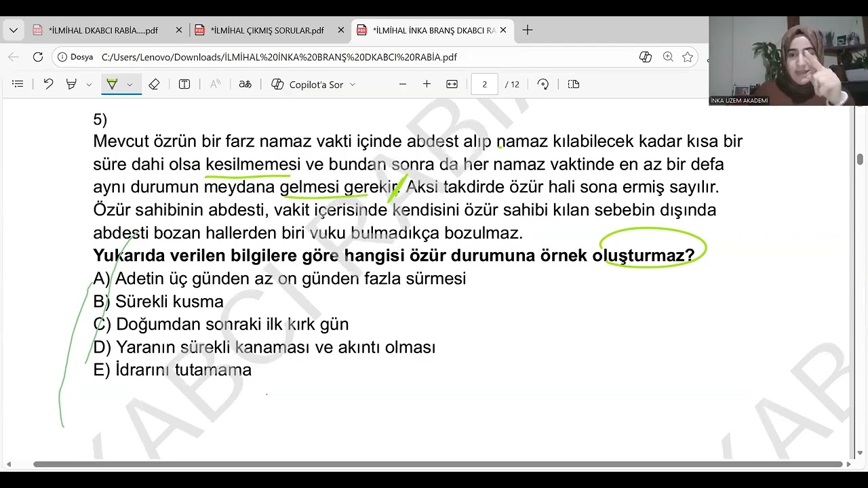Undo the last annotation

click(48, 84)
